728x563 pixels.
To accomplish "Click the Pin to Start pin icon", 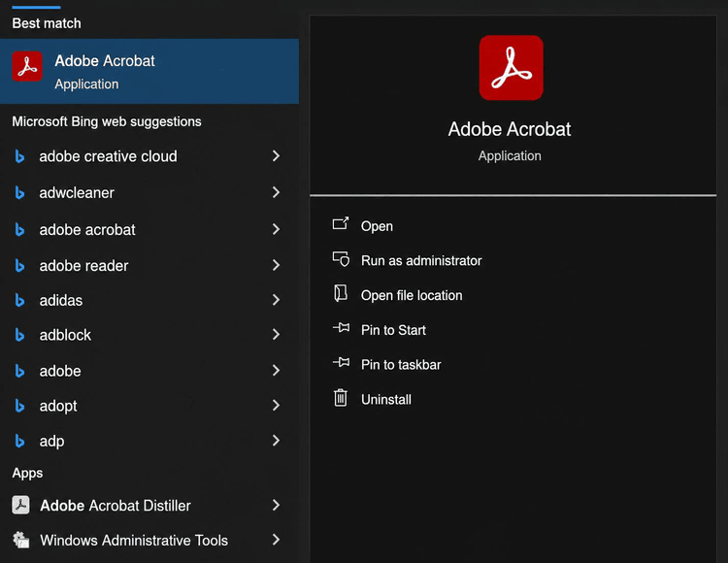I will [342, 328].
